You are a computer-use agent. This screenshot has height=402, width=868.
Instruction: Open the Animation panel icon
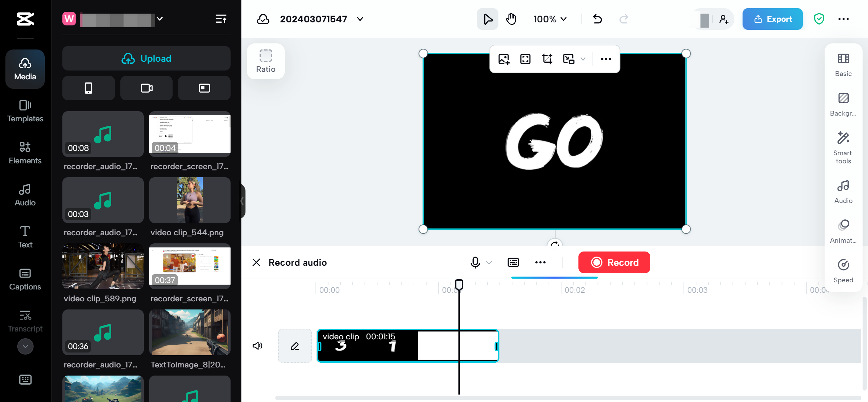(843, 231)
